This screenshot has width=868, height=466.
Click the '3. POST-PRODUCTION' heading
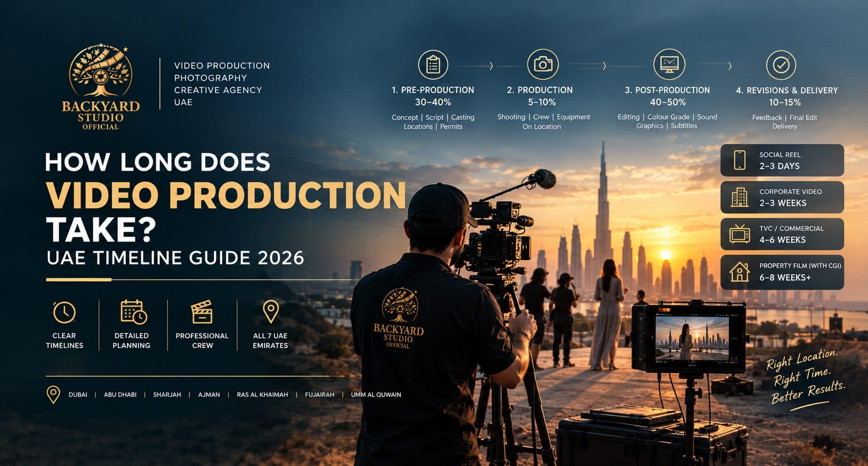click(667, 90)
